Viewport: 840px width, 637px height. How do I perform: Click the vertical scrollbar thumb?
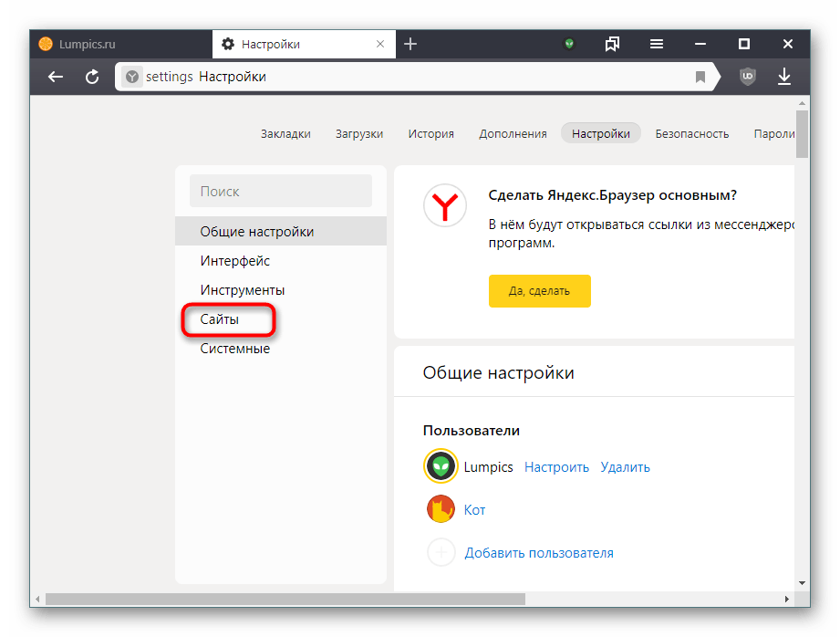(802, 134)
